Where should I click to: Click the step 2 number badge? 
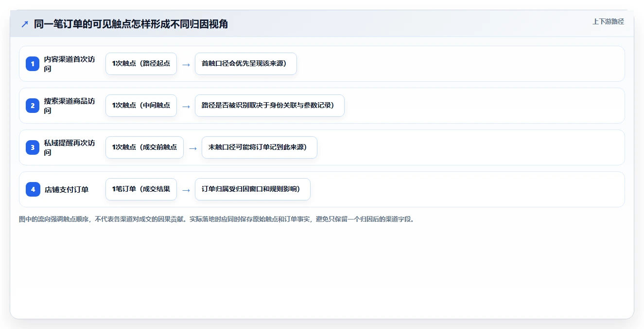(x=33, y=106)
